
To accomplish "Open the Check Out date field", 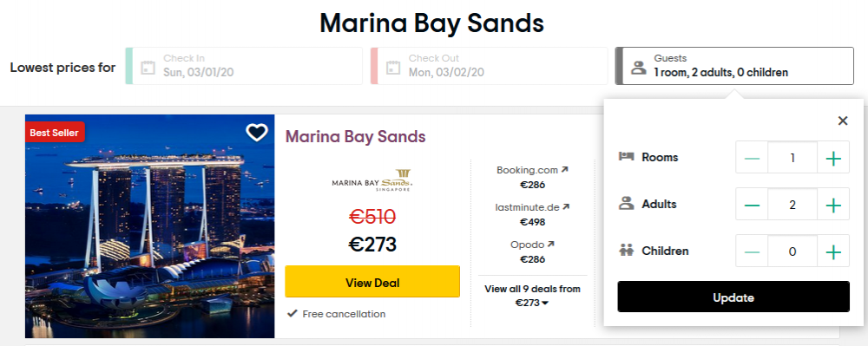I will pos(489,66).
